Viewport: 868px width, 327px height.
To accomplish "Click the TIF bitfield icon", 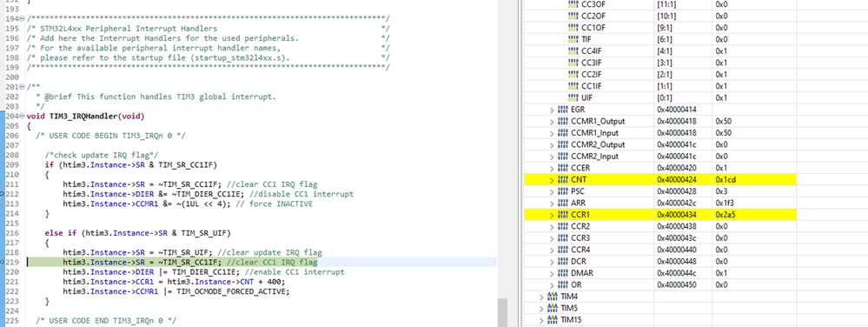I will 573,39.
